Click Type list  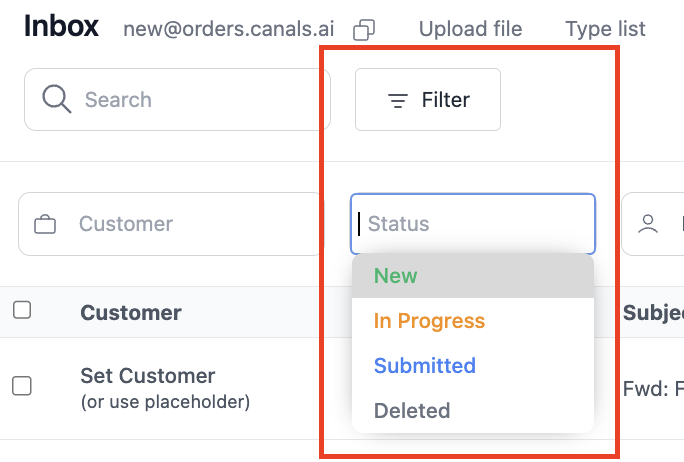[605, 29]
